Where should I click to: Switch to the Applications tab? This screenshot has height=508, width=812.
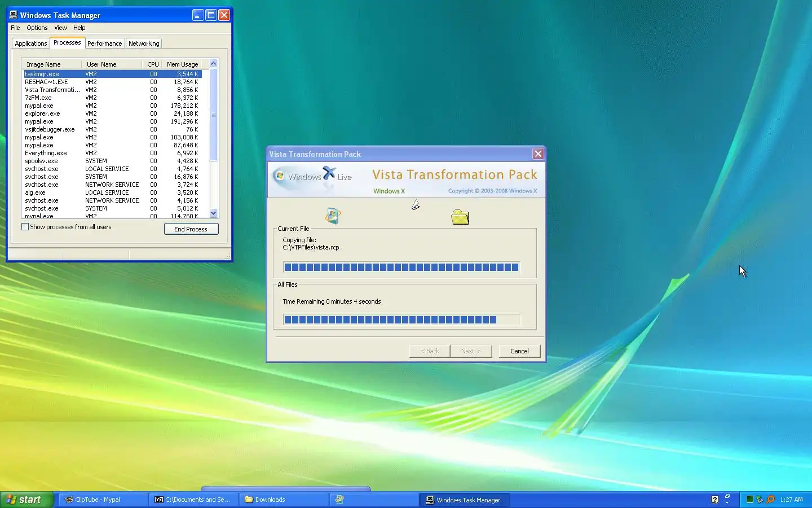[31, 43]
